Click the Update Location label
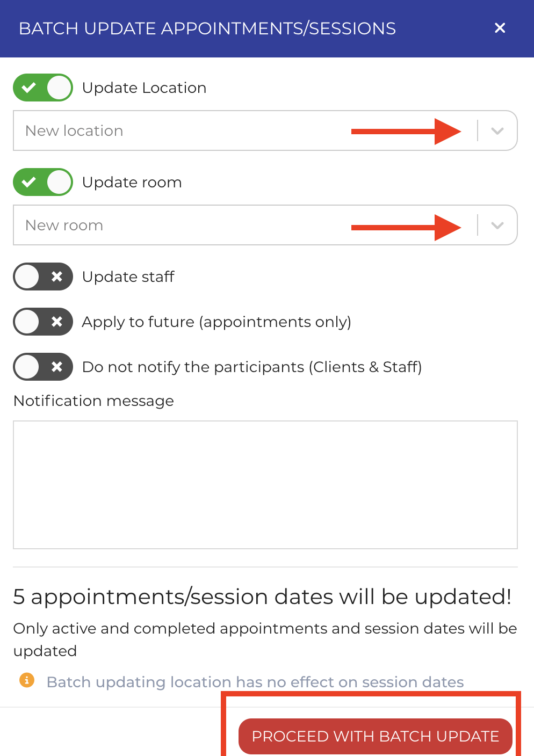The width and height of the screenshot is (534, 756). tap(144, 88)
